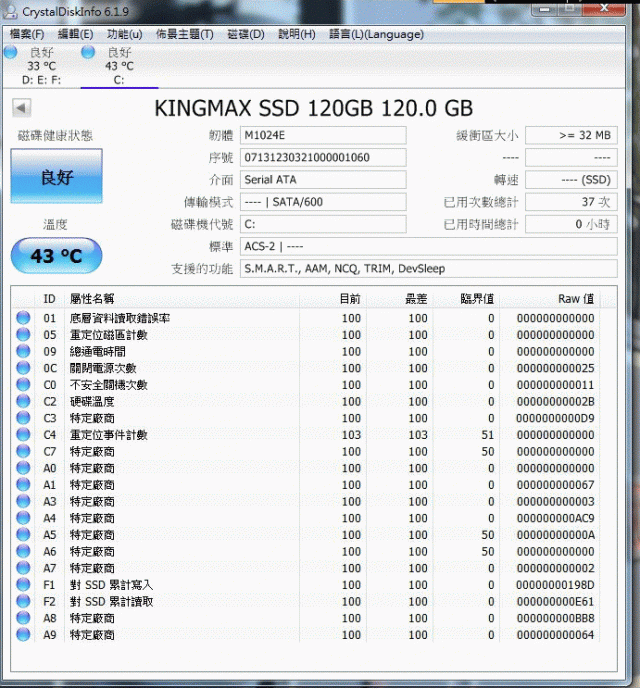Click the drive letter C: field
The image size is (640, 689).
tap(323, 225)
